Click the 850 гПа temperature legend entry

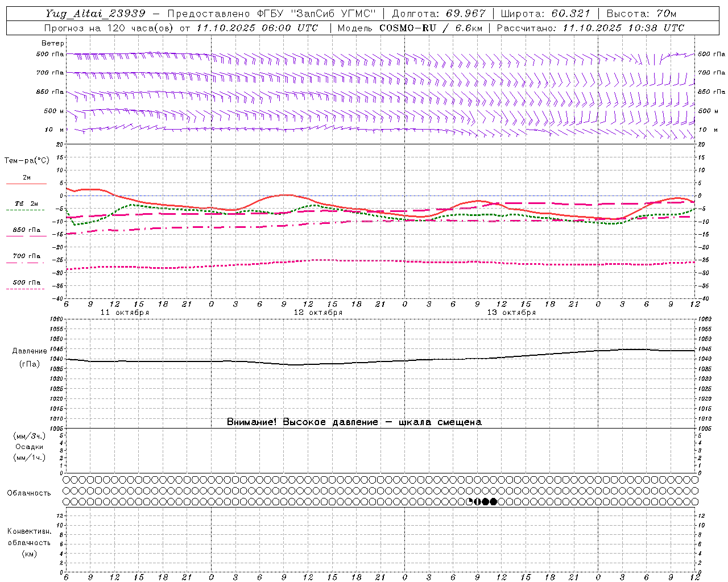click(27, 230)
